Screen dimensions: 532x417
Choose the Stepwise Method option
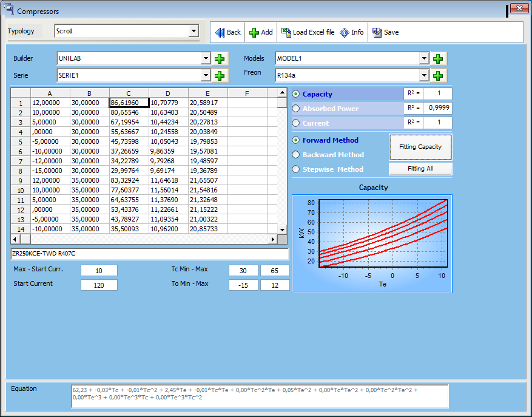tap(296, 169)
